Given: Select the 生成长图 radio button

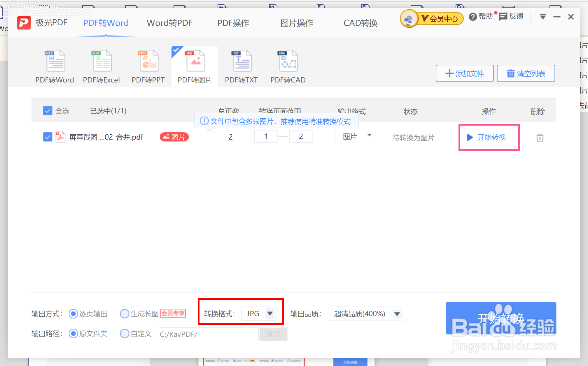Looking at the screenshot, I should 125,314.
